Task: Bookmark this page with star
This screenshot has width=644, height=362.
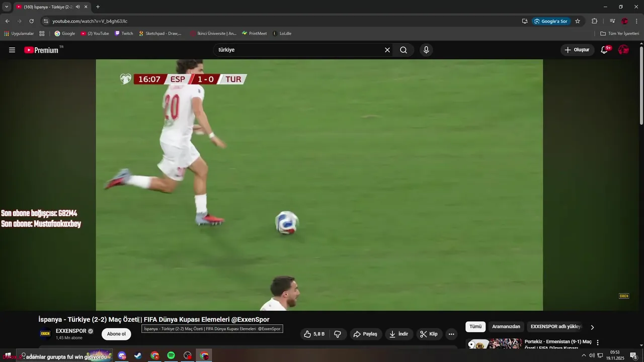Action: coord(578,21)
